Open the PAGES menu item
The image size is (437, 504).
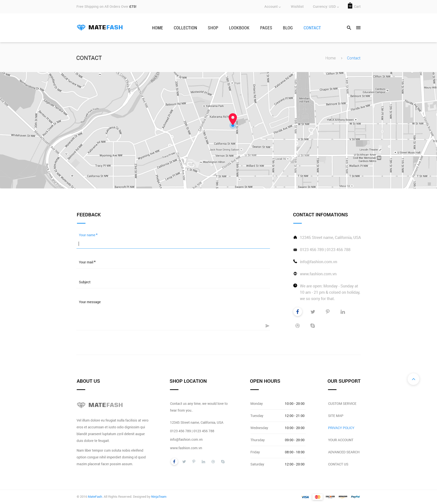coord(266,28)
